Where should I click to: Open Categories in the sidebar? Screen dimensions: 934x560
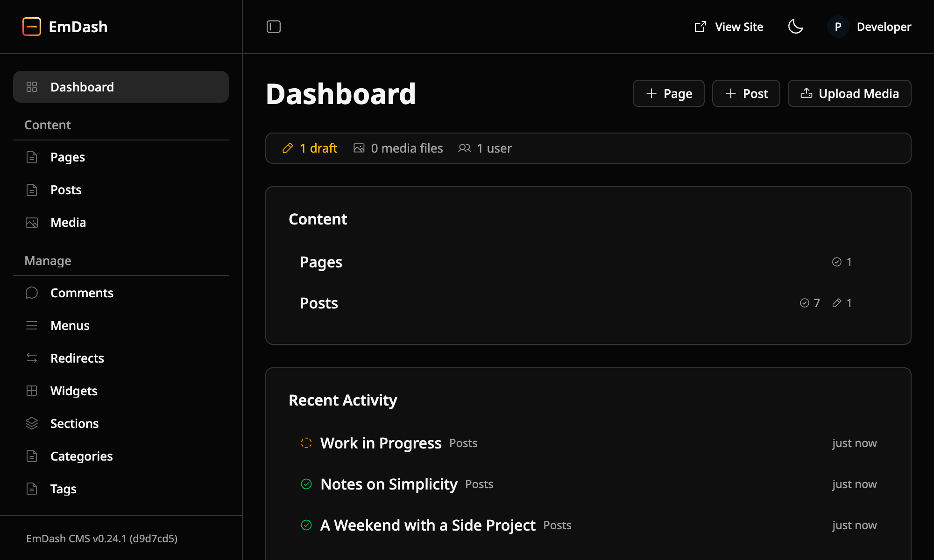click(121, 456)
